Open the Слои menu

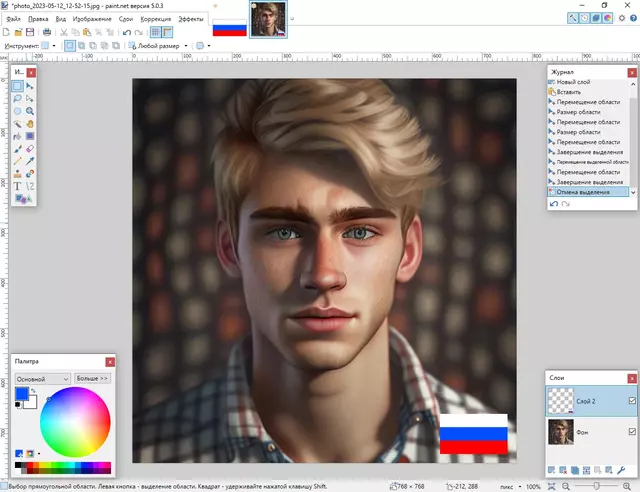point(126,19)
